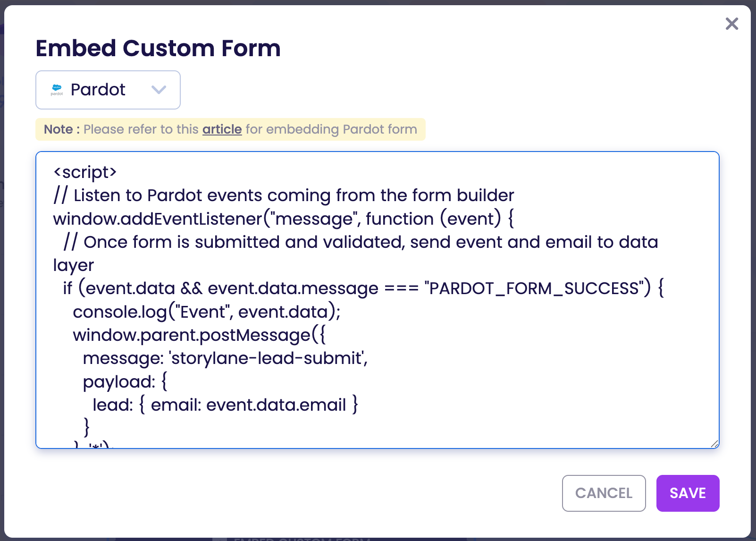
Task: Place cursor on the 'payload: {' line
Action: pyautogui.click(x=125, y=381)
